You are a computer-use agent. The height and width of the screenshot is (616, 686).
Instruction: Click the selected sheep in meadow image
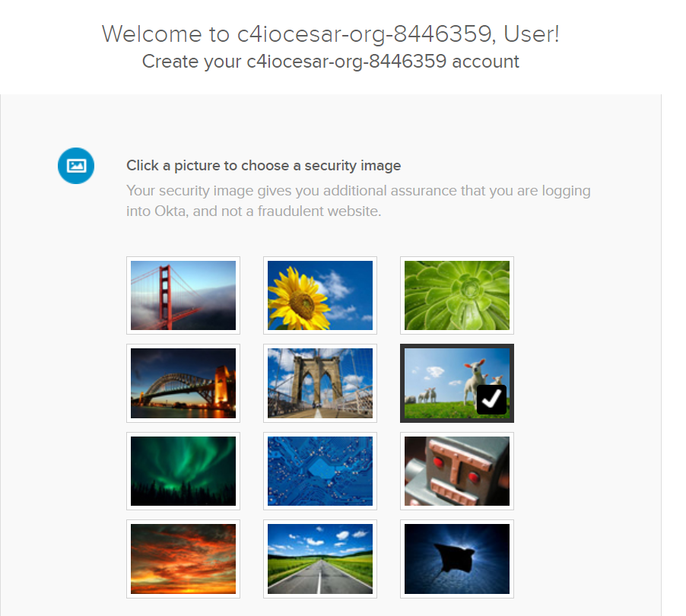point(457,383)
